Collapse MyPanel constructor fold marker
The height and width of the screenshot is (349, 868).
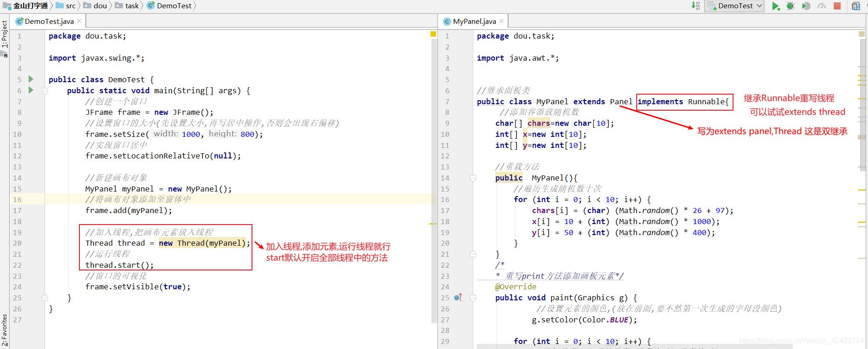tap(473, 178)
